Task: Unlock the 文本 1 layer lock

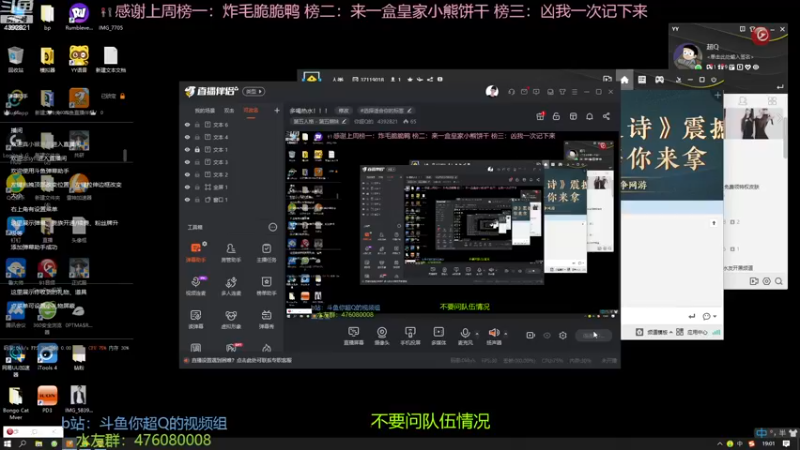Action: [197, 149]
